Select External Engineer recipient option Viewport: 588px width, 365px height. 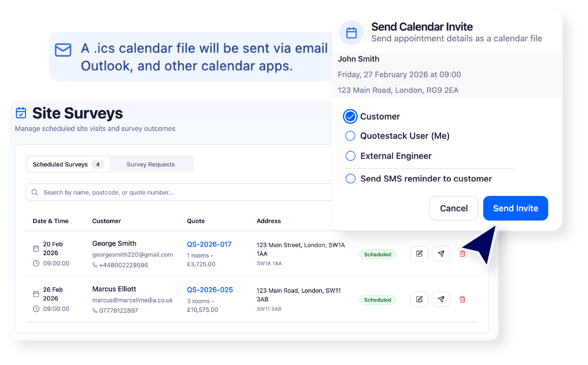tap(350, 156)
